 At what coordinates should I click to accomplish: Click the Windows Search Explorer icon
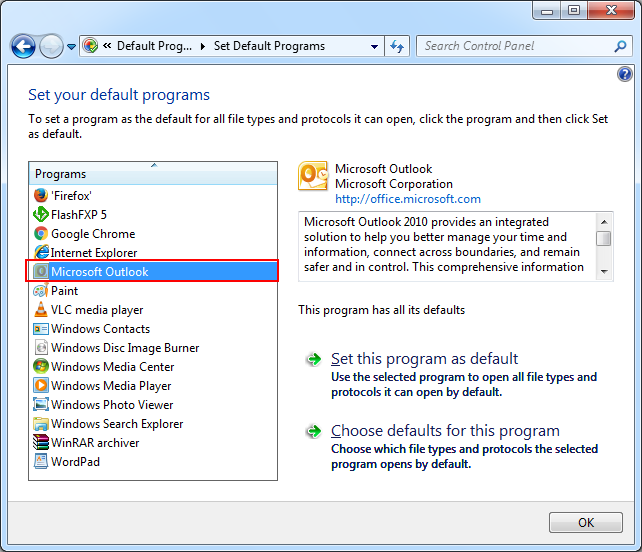click(41, 423)
